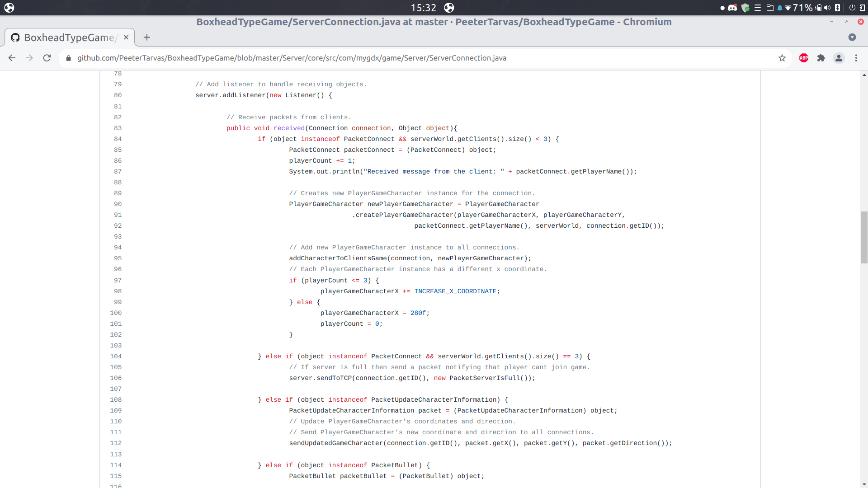Click 'sendUpdatedGameCharacter' on line 112
Image resolution: width=868 pixels, height=488 pixels.
pyautogui.click(x=336, y=443)
